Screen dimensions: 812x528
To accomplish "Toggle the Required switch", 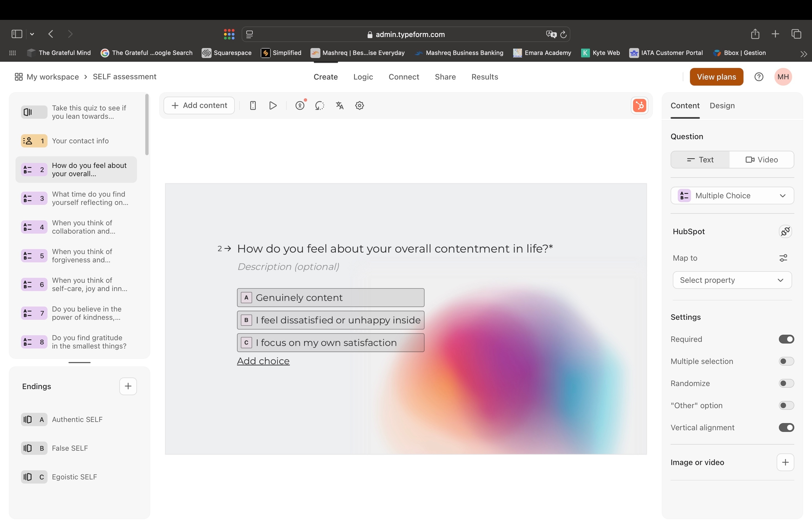I will tap(786, 339).
